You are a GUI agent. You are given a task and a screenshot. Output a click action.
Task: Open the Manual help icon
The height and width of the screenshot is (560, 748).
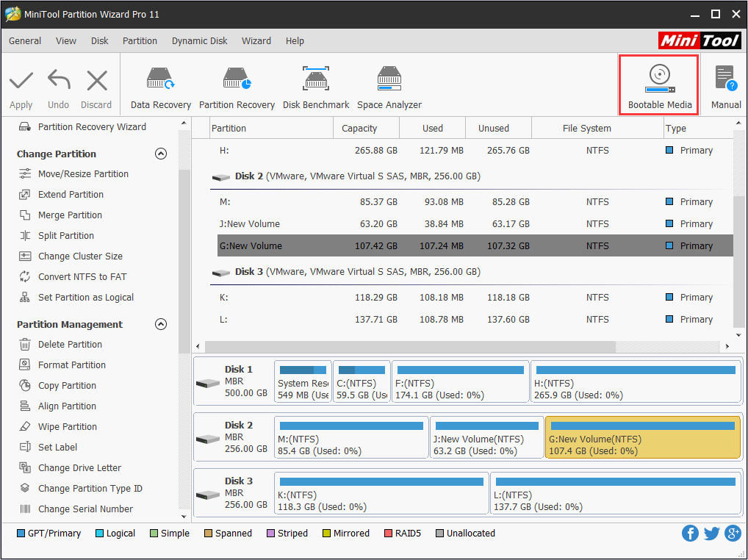[726, 78]
